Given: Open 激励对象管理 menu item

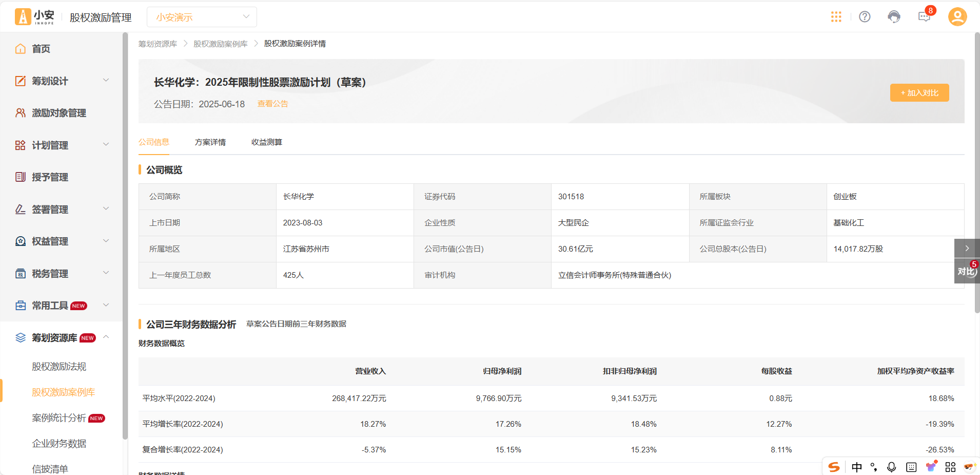Looking at the screenshot, I should coord(59,113).
